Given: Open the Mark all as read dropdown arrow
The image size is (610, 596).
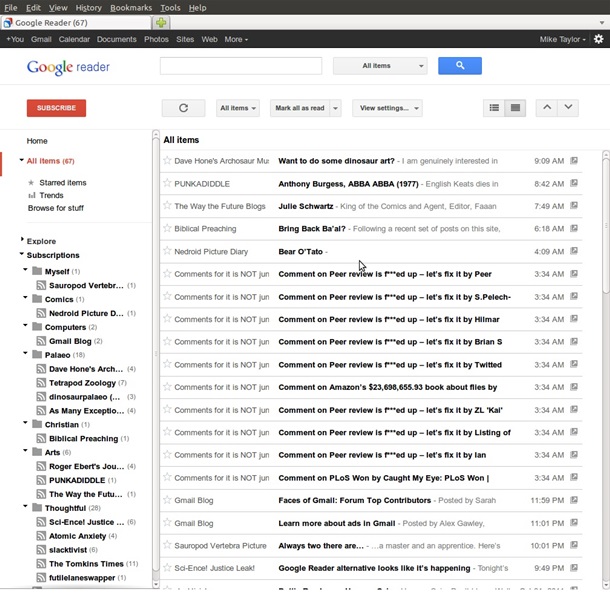Looking at the screenshot, I should [x=336, y=108].
